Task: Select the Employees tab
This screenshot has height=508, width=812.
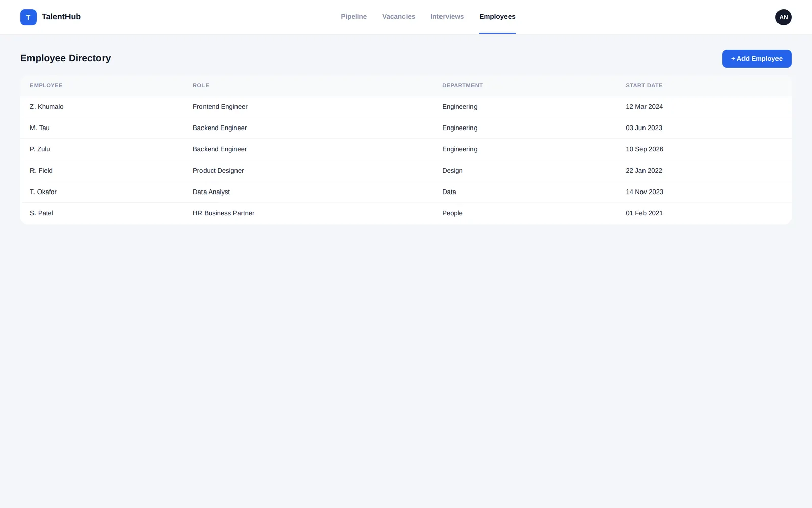Action: pos(497,17)
